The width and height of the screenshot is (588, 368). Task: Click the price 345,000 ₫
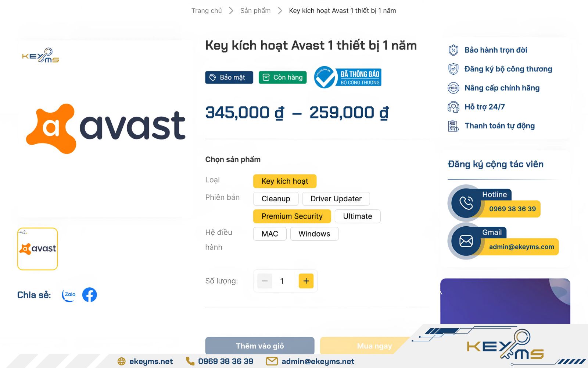click(245, 113)
